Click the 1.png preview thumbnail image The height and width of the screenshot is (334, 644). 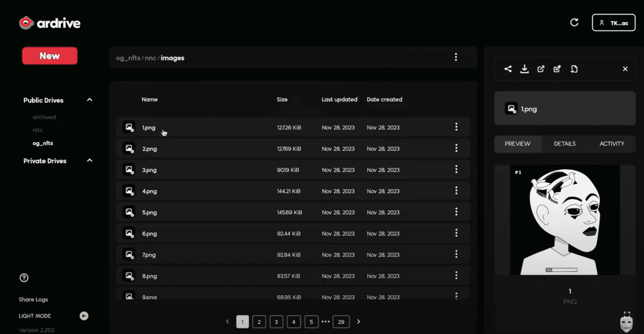tap(565, 220)
